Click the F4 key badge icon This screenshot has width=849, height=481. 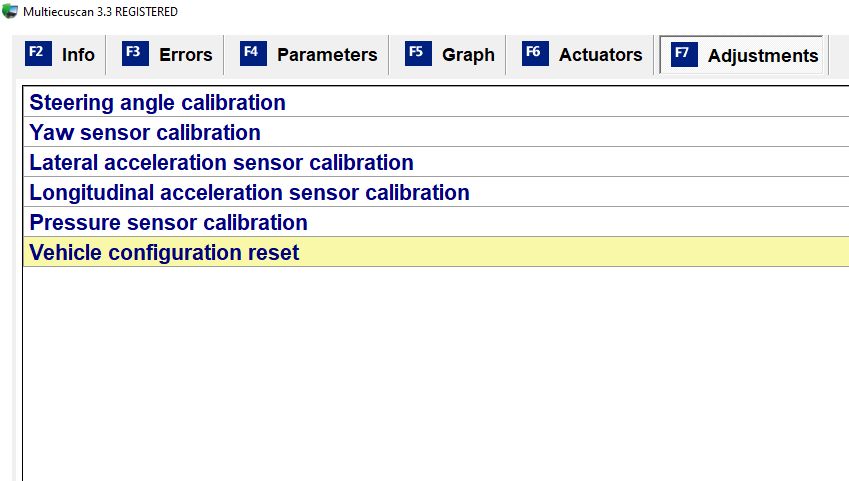[254, 53]
